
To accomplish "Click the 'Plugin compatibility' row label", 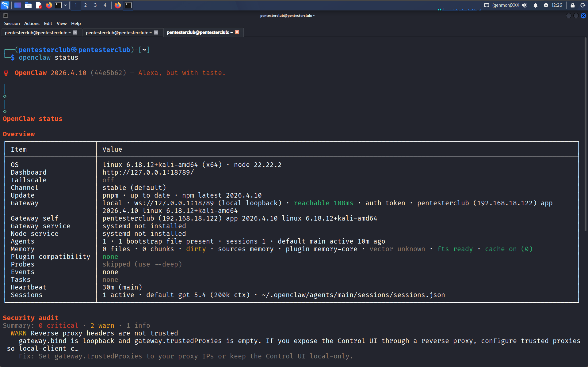I will pos(51,257).
